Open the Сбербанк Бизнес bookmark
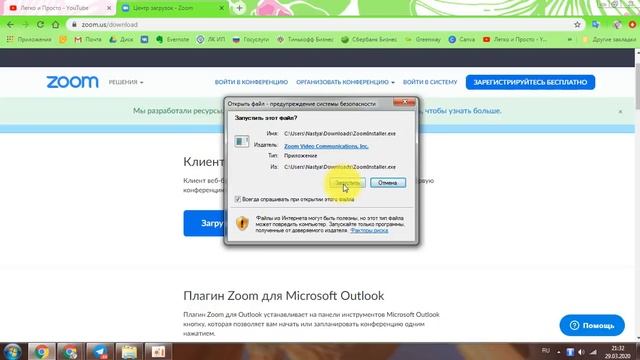640x360 pixels. click(x=369, y=40)
